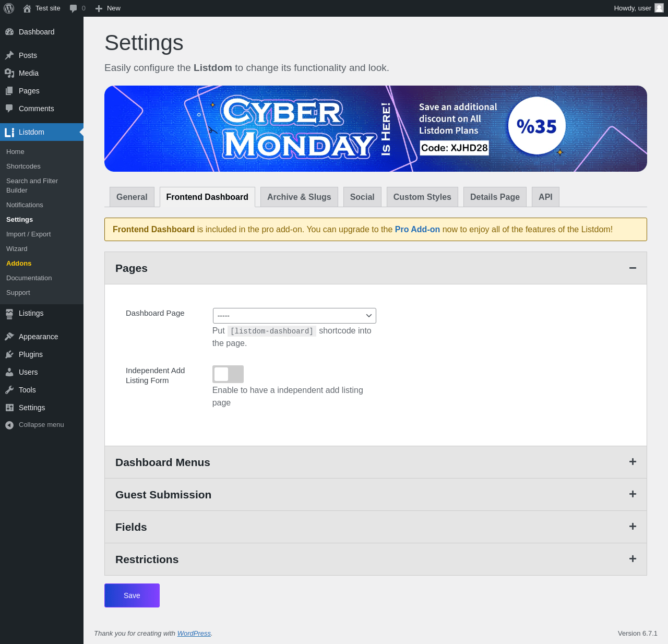Click the Dashboard gauge icon
Viewport: 668px width, 644px height.
pos(9,32)
